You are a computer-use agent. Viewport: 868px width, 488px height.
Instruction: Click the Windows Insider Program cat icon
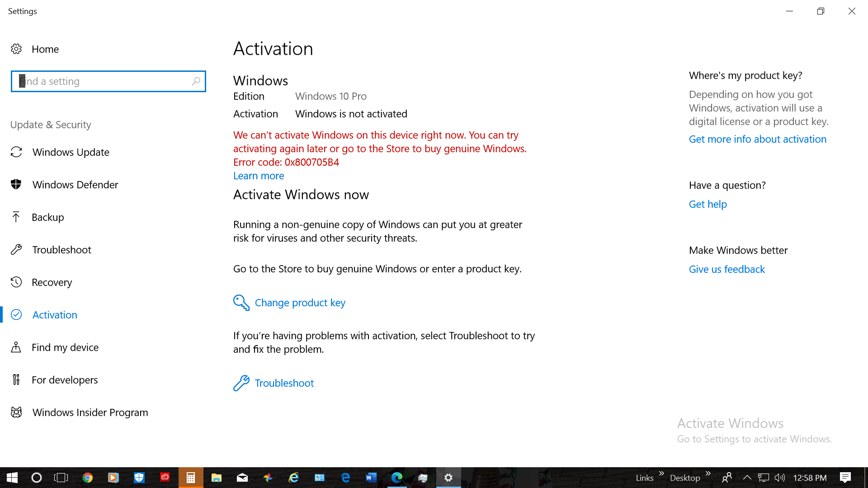pos(16,412)
